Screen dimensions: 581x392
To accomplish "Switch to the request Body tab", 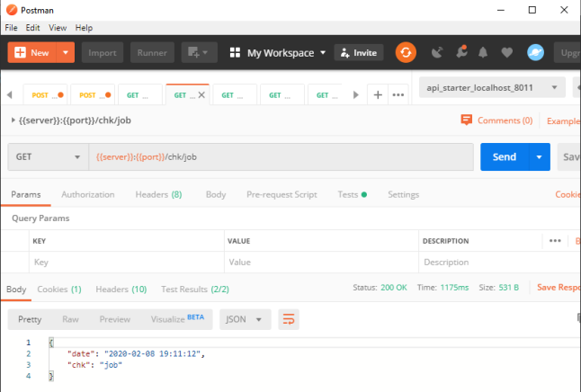I will point(216,194).
